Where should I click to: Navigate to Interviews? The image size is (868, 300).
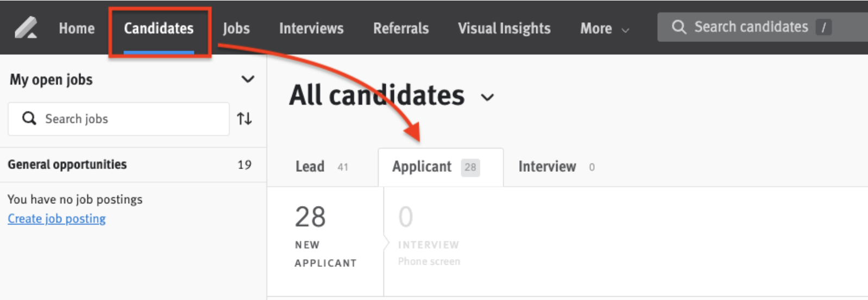pyautogui.click(x=311, y=28)
